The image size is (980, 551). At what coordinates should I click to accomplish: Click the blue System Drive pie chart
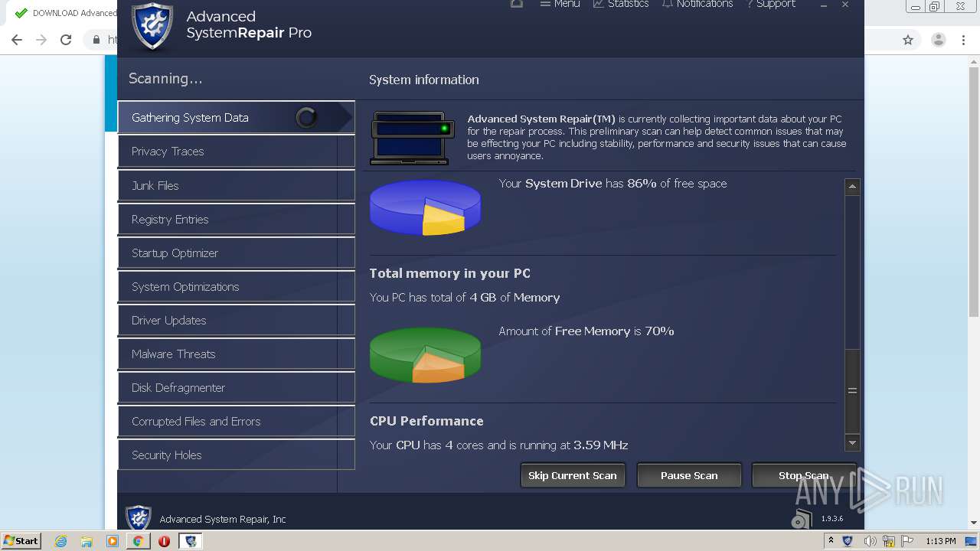[425, 207]
